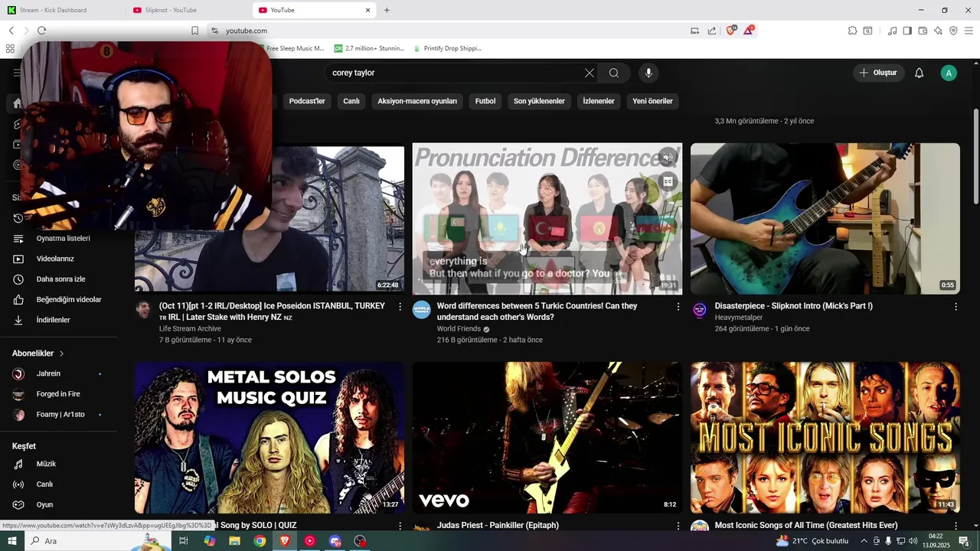Open the World Friends channel name

459,329
